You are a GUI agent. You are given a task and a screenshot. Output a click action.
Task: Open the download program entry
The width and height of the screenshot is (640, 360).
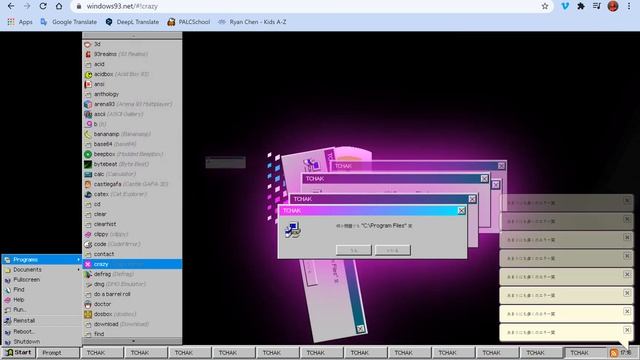click(132, 324)
